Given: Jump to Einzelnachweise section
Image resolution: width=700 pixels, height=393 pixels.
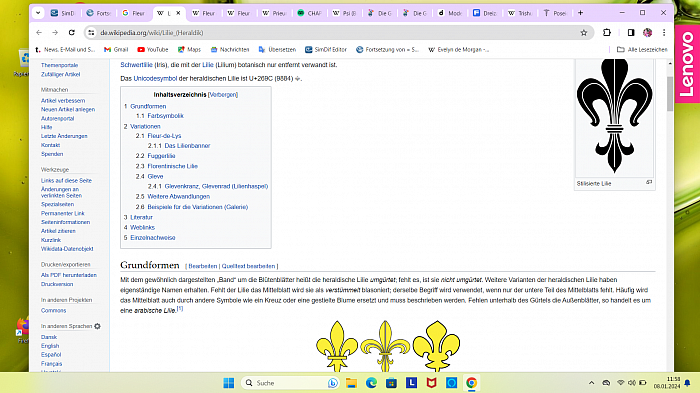Looking at the screenshot, I should tap(153, 238).
